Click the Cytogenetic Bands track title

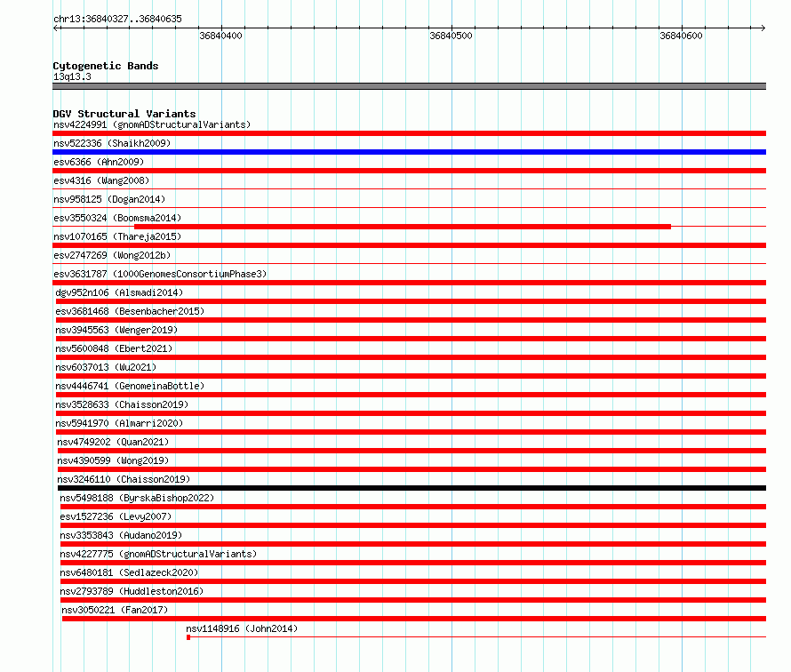pos(106,66)
